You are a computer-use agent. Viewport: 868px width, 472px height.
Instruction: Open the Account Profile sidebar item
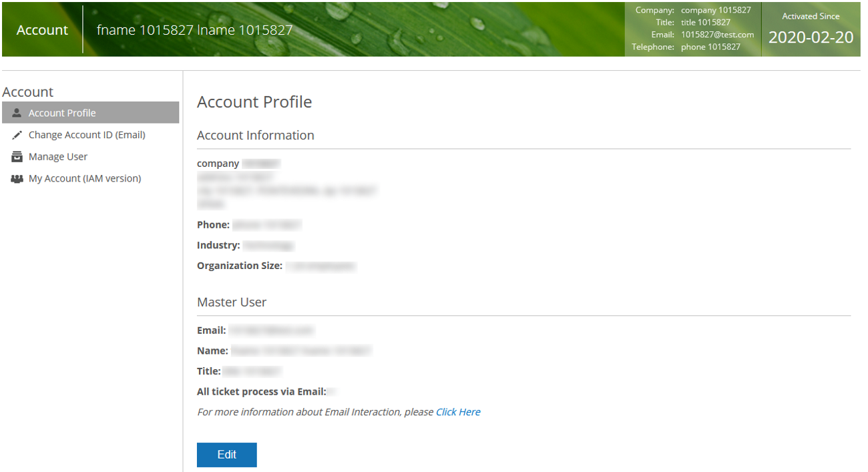click(x=62, y=113)
